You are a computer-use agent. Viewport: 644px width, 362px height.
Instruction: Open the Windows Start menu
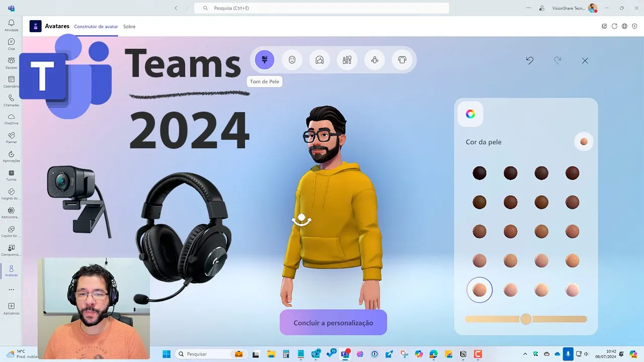click(166, 354)
